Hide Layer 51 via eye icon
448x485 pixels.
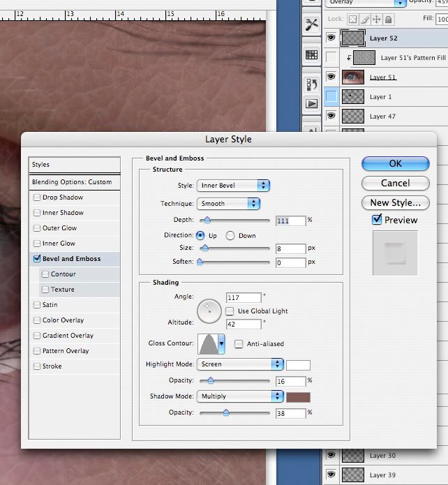click(331, 76)
